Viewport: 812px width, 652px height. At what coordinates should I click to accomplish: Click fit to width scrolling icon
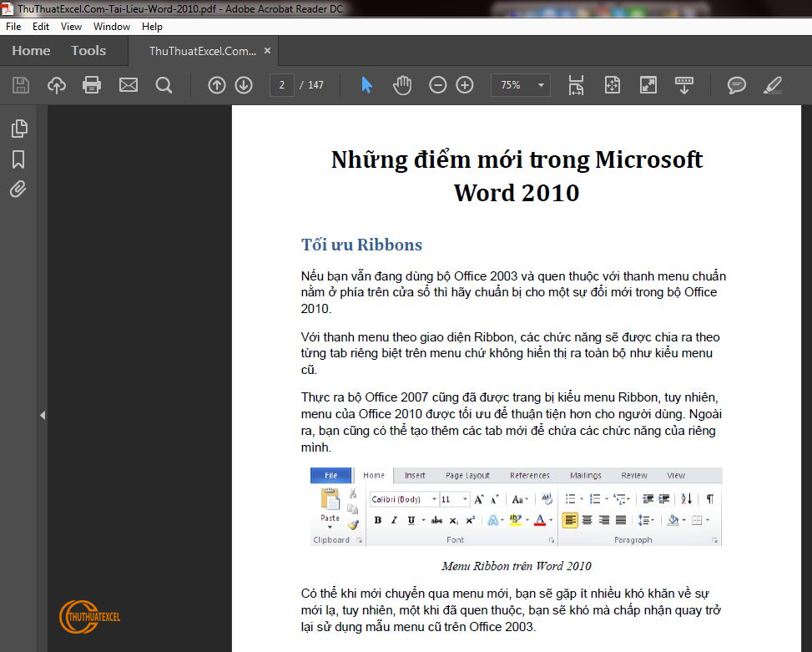pyautogui.click(x=576, y=85)
